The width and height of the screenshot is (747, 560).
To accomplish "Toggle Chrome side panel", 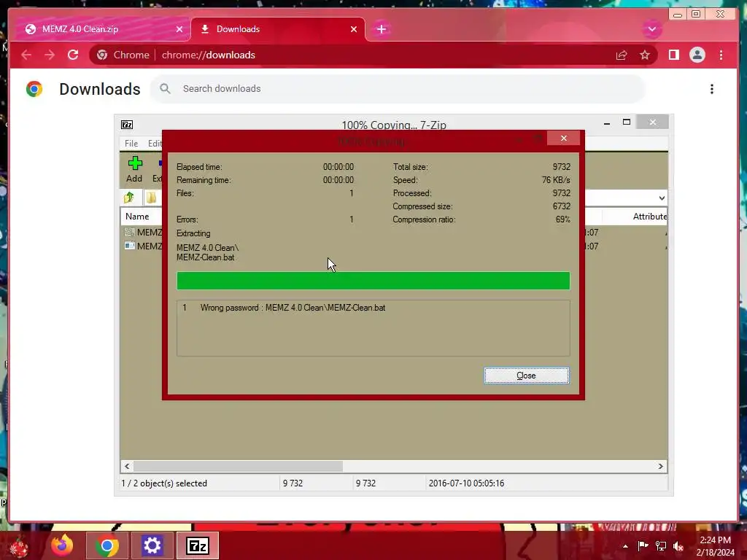I will 673,55.
